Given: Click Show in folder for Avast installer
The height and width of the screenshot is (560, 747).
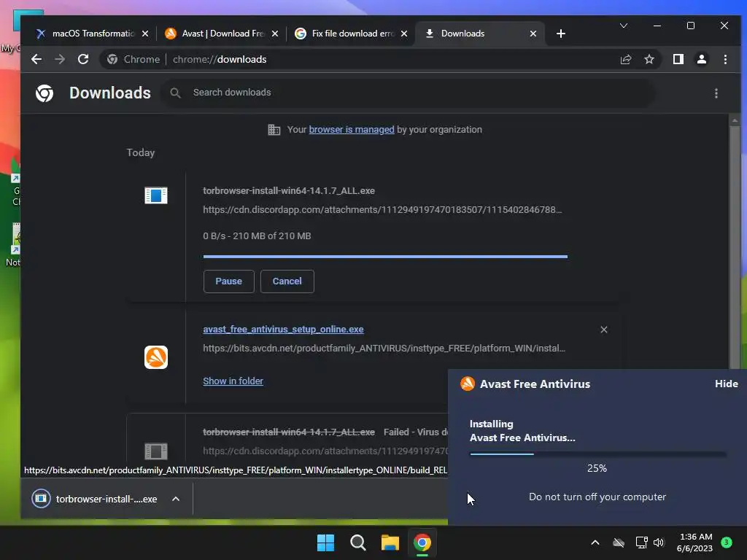Looking at the screenshot, I should coord(233,381).
